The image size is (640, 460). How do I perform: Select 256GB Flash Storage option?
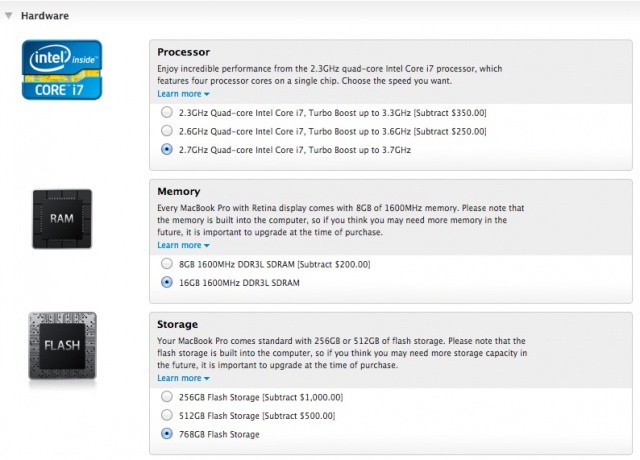(167, 397)
